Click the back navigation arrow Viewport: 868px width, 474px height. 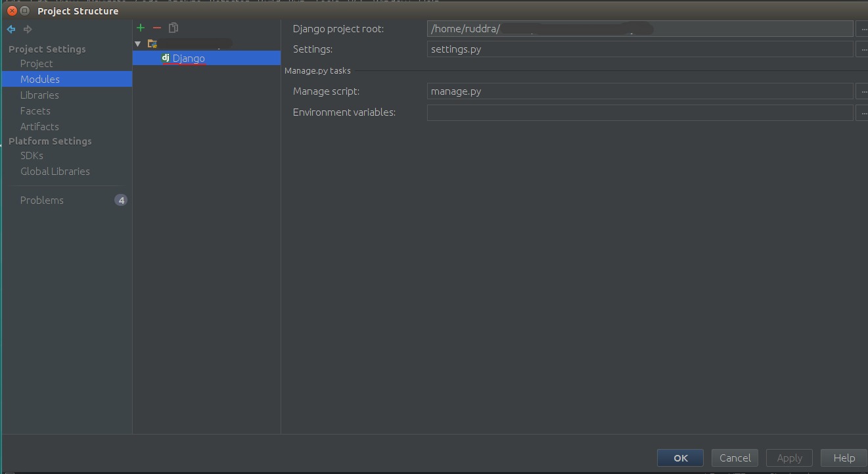pyautogui.click(x=11, y=29)
